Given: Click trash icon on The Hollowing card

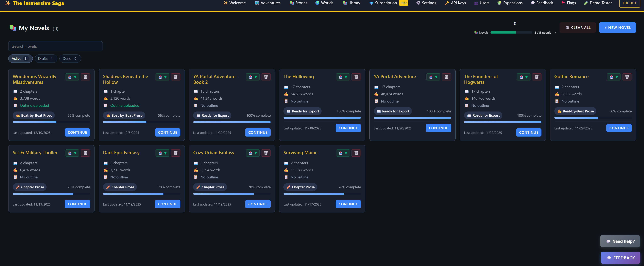Looking at the screenshot, I should click(x=356, y=77).
